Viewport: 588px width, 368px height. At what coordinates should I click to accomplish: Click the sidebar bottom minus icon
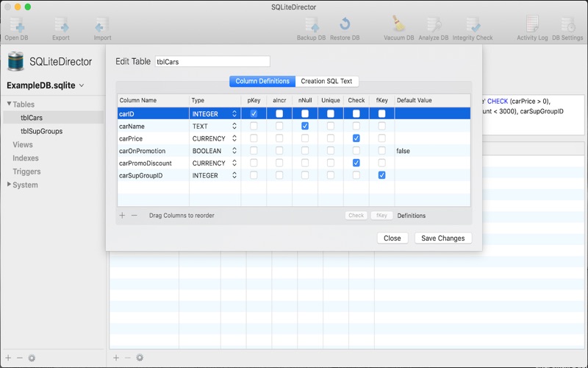pyautogui.click(x=20, y=358)
